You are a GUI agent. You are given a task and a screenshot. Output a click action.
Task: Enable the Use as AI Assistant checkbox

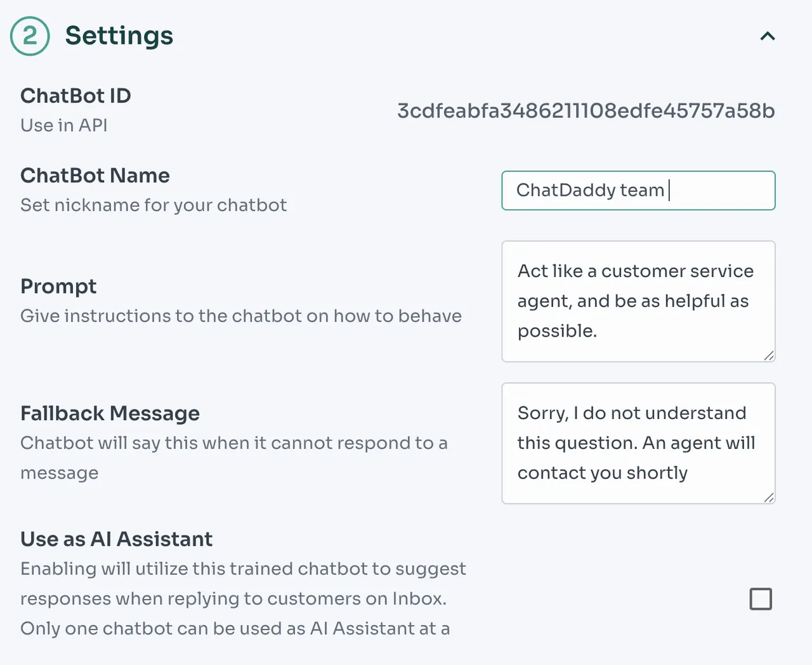click(x=761, y=599)
